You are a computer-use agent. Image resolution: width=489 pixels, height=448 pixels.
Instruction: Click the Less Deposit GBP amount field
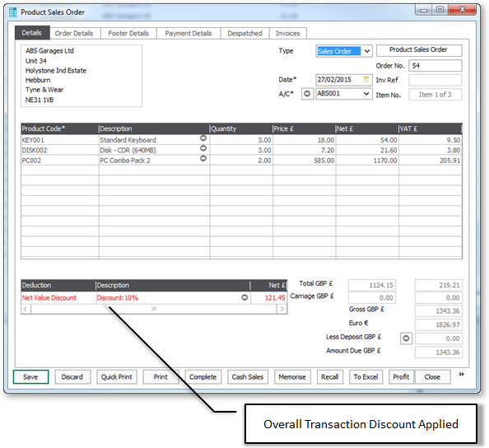coord(439,338)
